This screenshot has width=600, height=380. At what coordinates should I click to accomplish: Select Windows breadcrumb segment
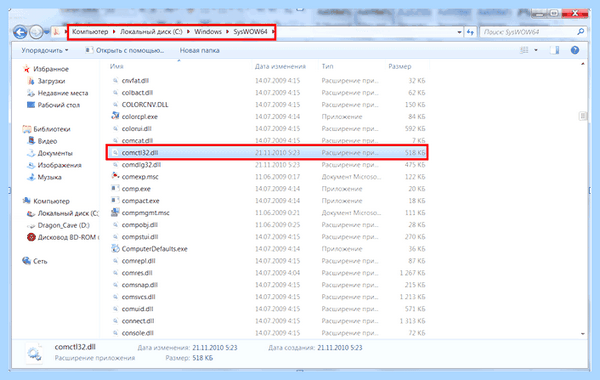click(x=208, y=32)
